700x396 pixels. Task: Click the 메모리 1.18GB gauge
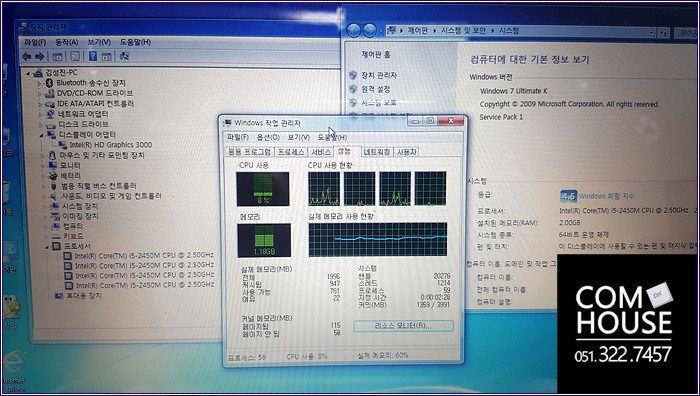click(x=264, y=241)
